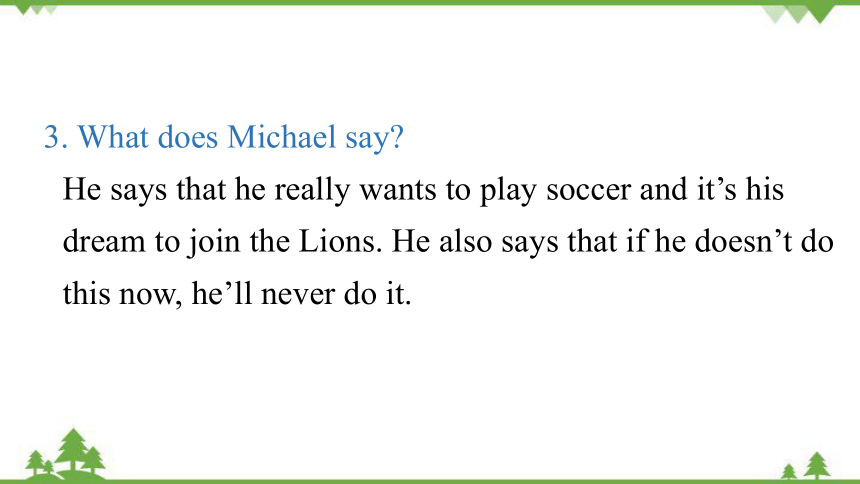
Task: Click the phrase 'this now' on last line
Action: (x=121, y=294)
